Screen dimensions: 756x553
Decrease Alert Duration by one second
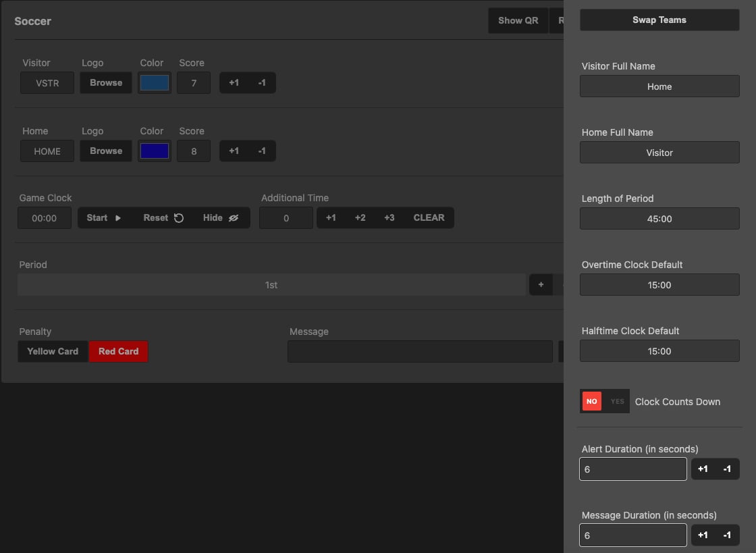[x=727, y=469]
